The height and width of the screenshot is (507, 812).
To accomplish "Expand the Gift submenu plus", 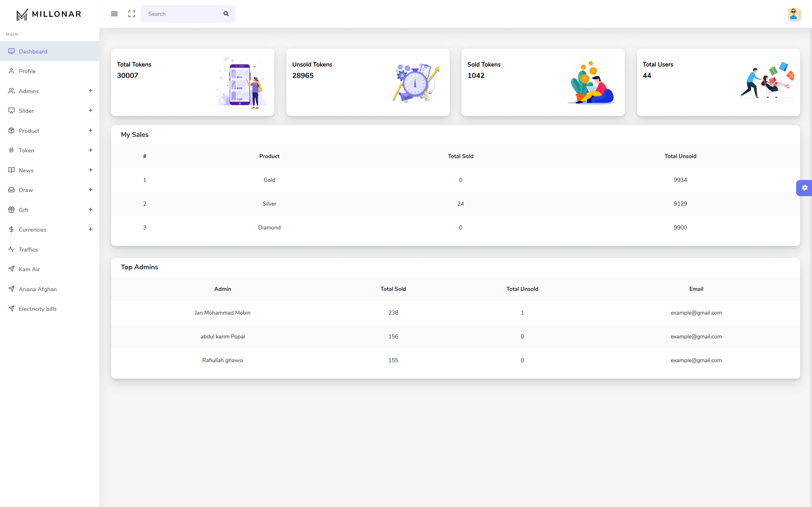I will 90,209.
